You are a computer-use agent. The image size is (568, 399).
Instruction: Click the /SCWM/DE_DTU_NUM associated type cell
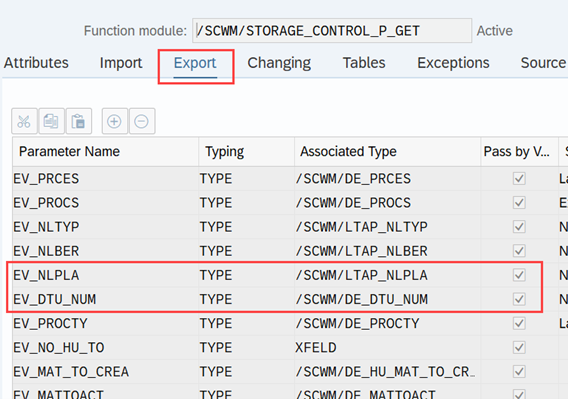pyautogui.click(x=387, y=299)
